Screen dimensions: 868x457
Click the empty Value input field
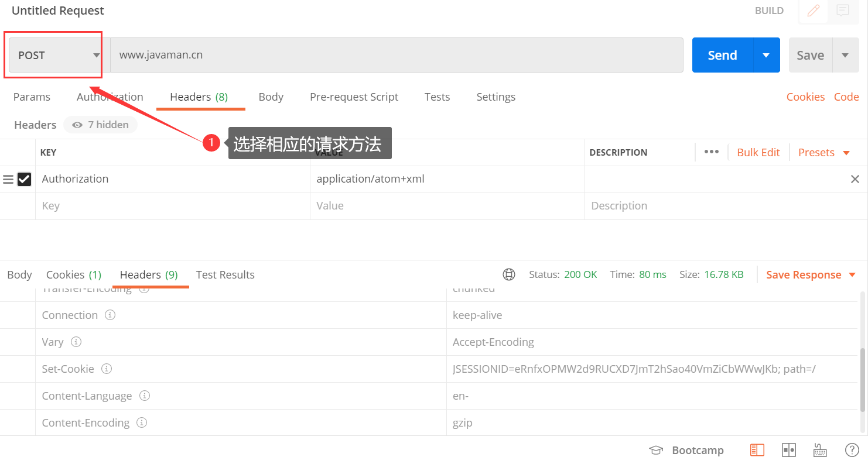tap(447, 206)
